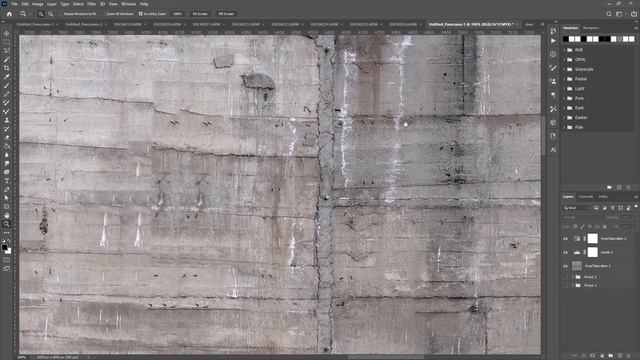Viewport: 640px width, 360px height.
Task: Switch to the Channels tab
Action: pos(586,197)
